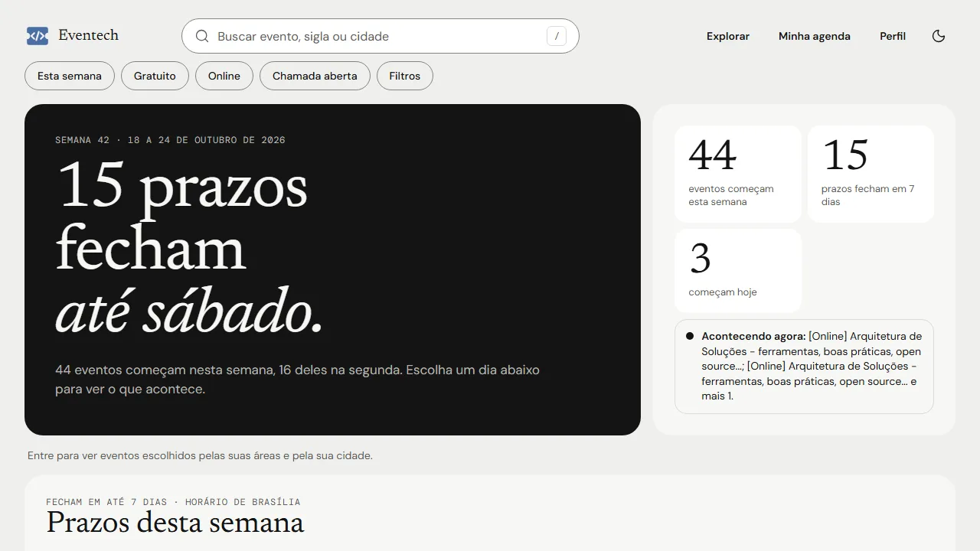Click the Entre para ver eventos text
Viewport: 980px width, 551px height.
pyautogui.click(x=200, y=455)
